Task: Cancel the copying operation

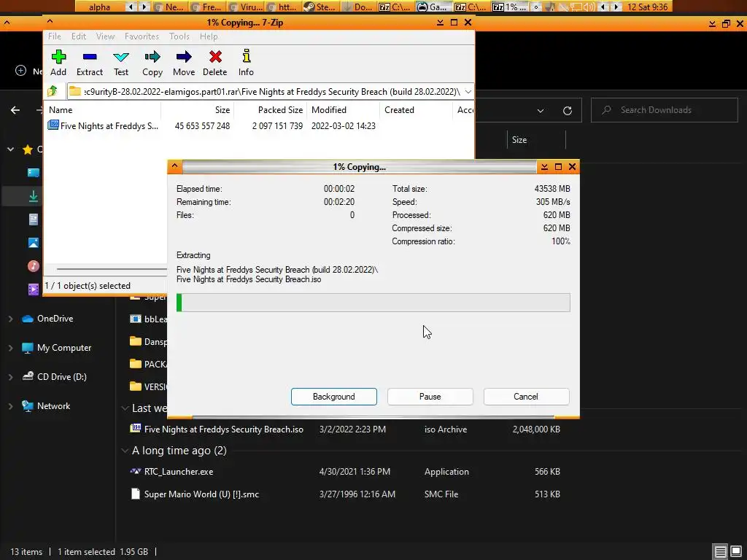Action: 526,397
